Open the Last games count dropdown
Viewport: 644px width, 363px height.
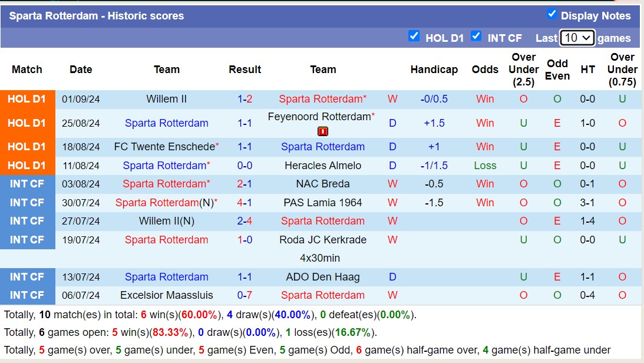click(577, 38)
